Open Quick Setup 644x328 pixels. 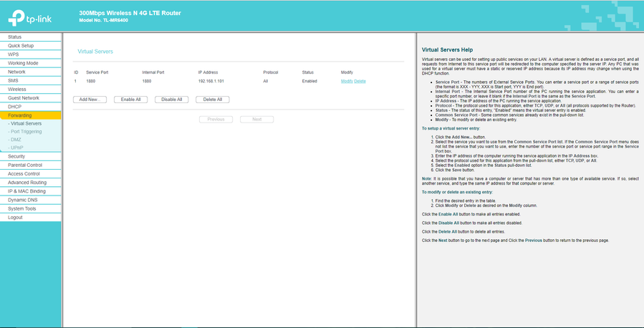click(x=30, y=46)
